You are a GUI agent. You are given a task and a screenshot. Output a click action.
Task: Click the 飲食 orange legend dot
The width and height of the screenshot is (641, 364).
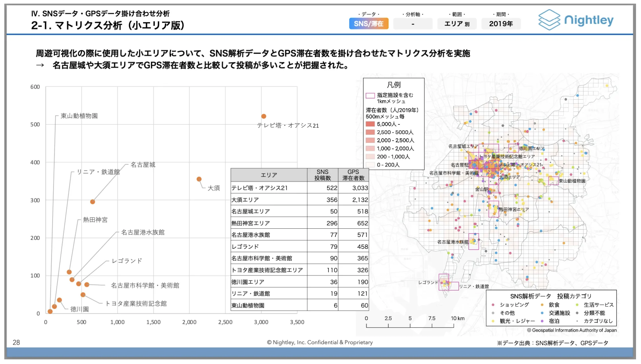(x=542, y=305)
